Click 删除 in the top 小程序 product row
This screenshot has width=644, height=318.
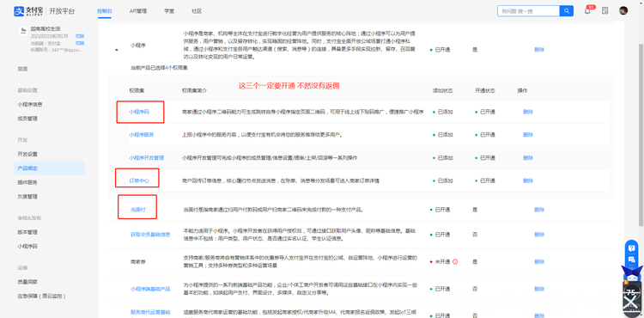point(539,50)
